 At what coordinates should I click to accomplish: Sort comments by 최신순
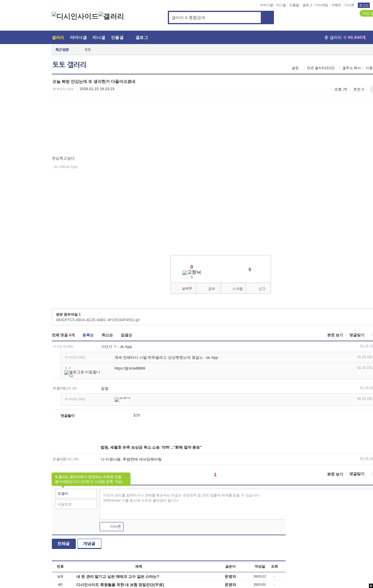(107, 335)
